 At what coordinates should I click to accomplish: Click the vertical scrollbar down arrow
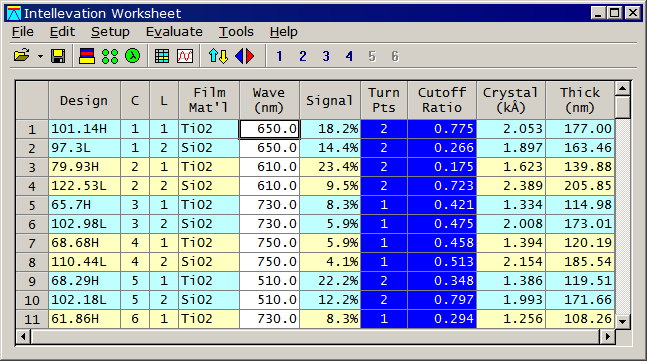click(x=622, y=321)
